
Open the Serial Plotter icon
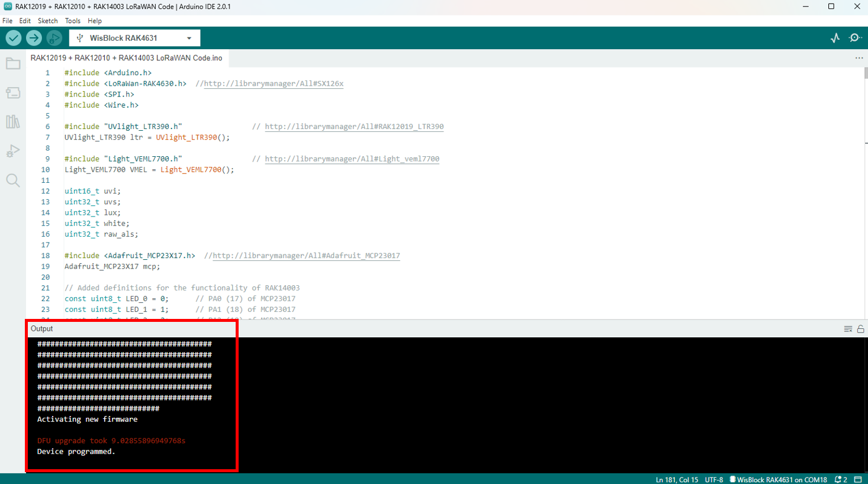click(835, 38)
